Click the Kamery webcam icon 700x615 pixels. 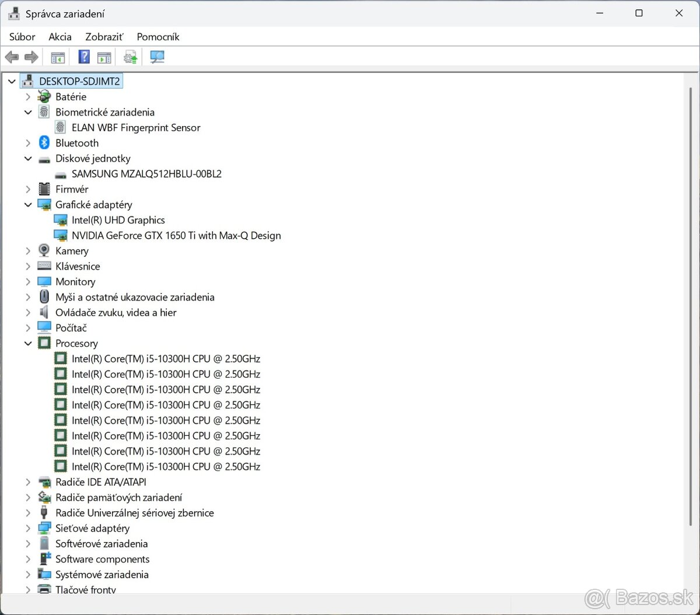44,251
